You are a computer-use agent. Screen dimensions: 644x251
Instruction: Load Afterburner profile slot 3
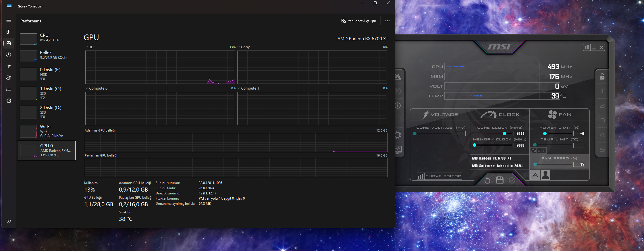click(x=602, y=121)
